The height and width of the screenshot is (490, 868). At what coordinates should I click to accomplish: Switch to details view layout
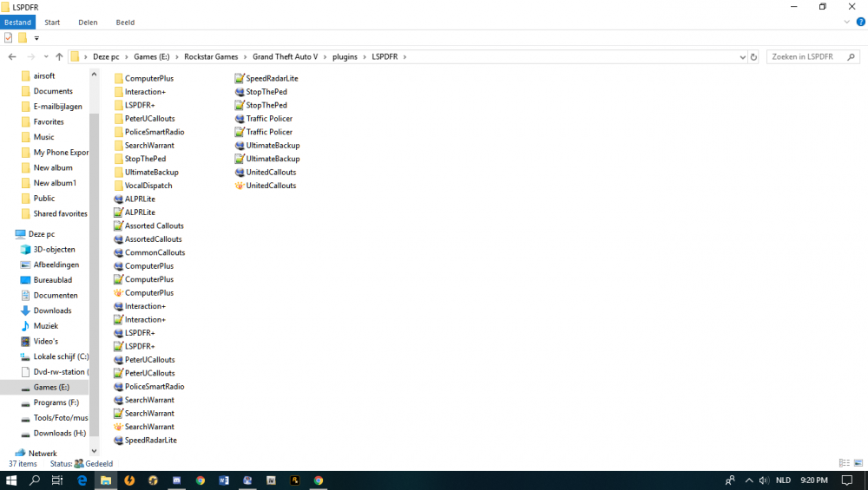[x=845, y=463]
